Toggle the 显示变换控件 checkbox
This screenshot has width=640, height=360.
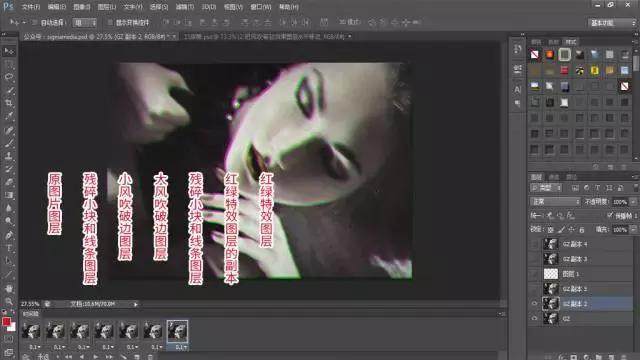pyautogui.click(x=110, y=22)
